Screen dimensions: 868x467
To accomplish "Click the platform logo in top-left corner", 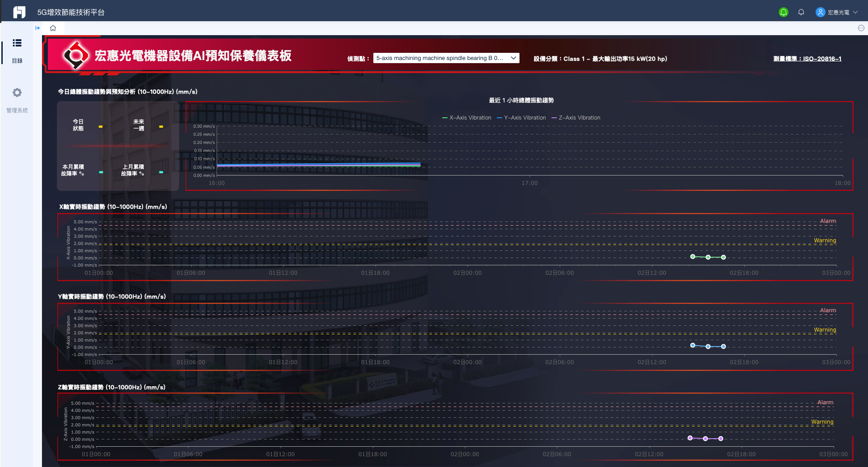I will (x=19, y=12).
